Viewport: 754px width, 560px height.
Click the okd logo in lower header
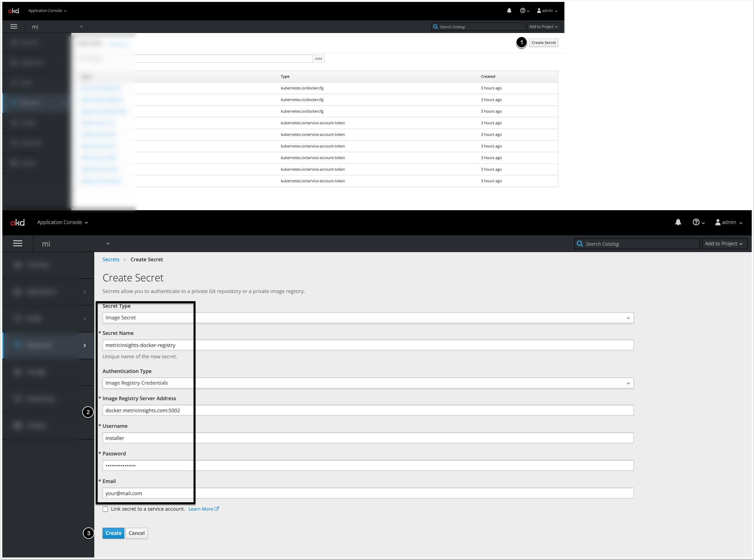click(x=17, y=222)
